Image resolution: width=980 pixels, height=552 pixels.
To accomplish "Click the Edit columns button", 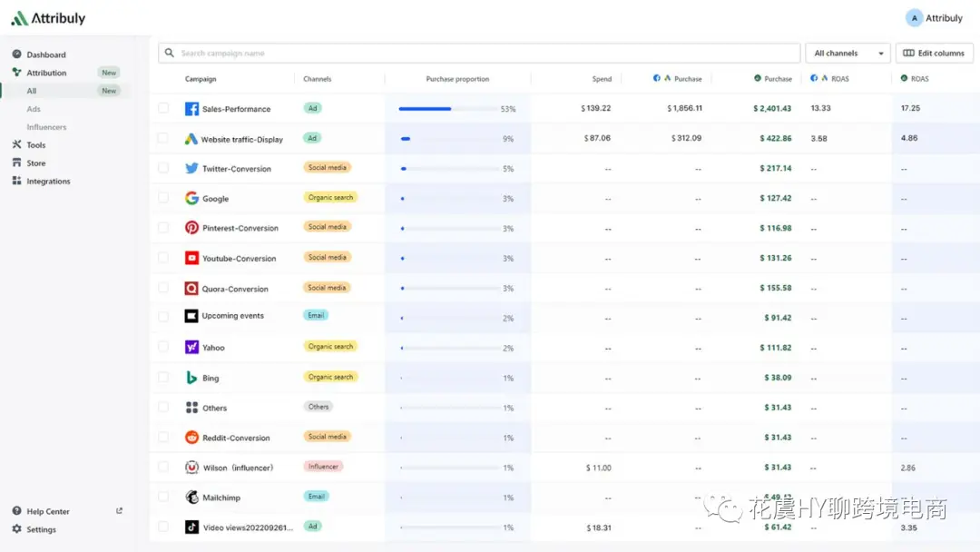I will pyautogui.click(x=934, y=54).
